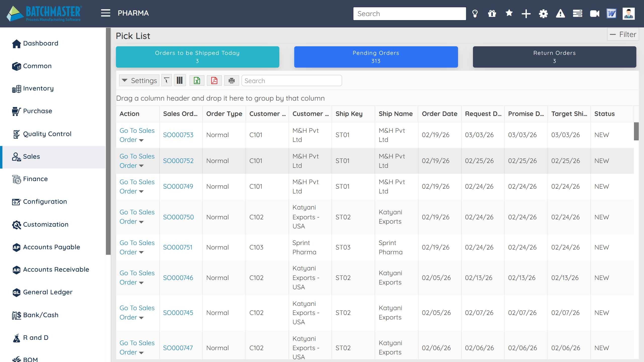Open the alert warning triangle icon
644x362 pixels.
click(560, 14)
